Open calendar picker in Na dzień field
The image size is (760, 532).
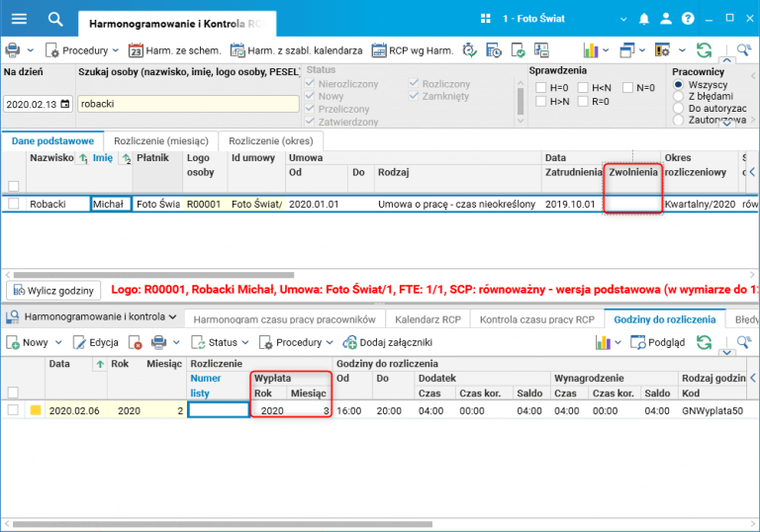65,104
